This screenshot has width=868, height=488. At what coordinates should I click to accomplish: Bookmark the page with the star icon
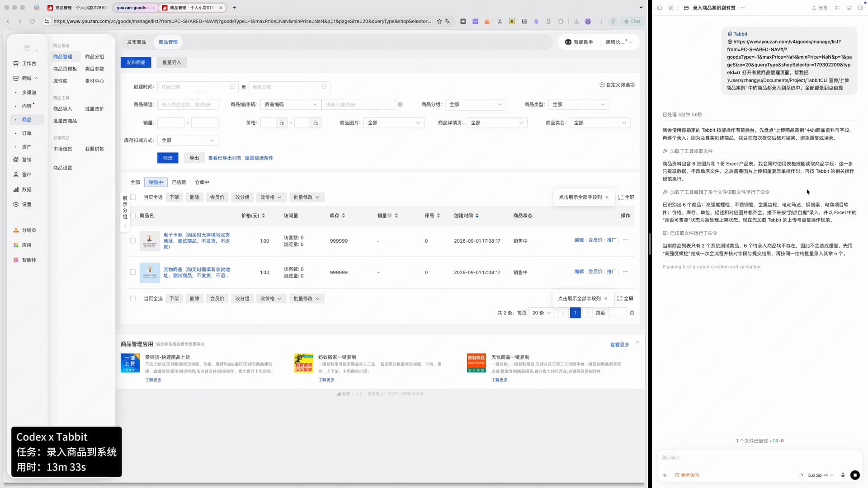pos(439,21)
